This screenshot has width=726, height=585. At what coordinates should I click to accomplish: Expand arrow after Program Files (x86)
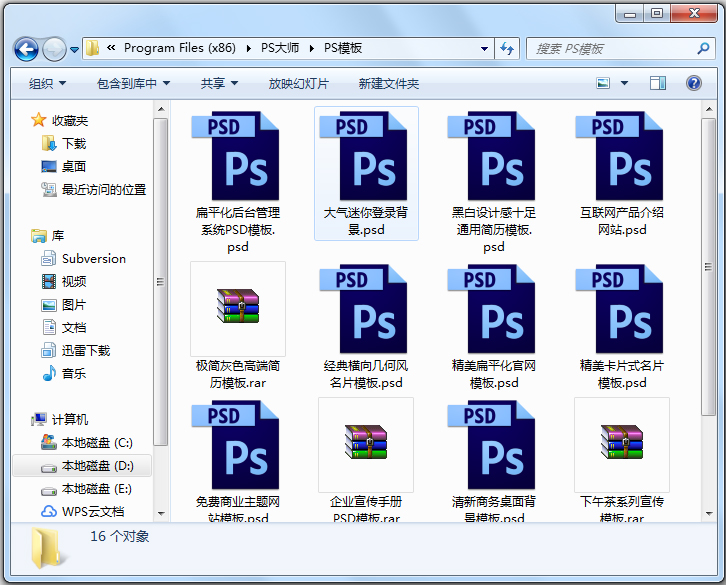tap(249, 49)
